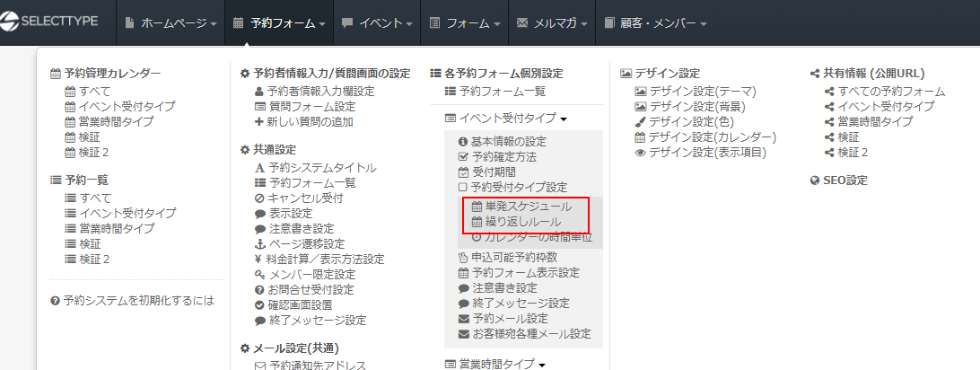The image size is (980, 370).
Task: Open 確認画面設置
Action: point(293,305)
